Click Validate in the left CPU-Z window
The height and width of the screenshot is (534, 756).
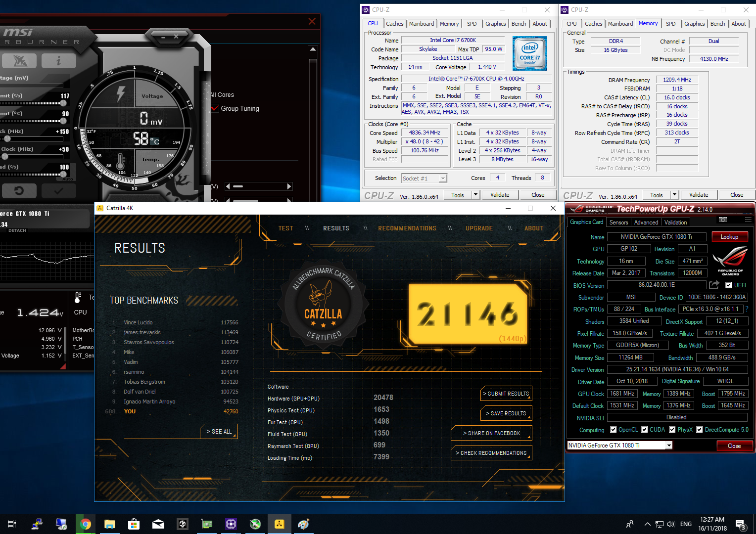pos(500,195)
